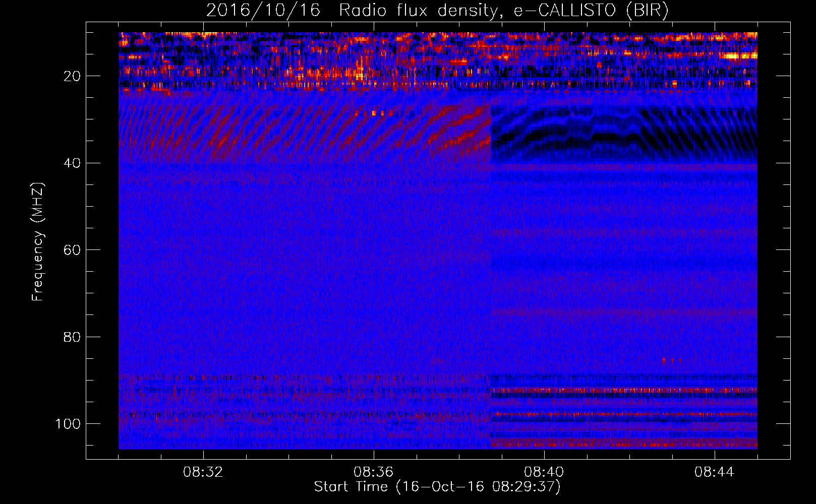The height and width of the screenshot is (504, 816).
Task: Click the "Frequency (MHZ)" axis label
Action: [38, 242]
